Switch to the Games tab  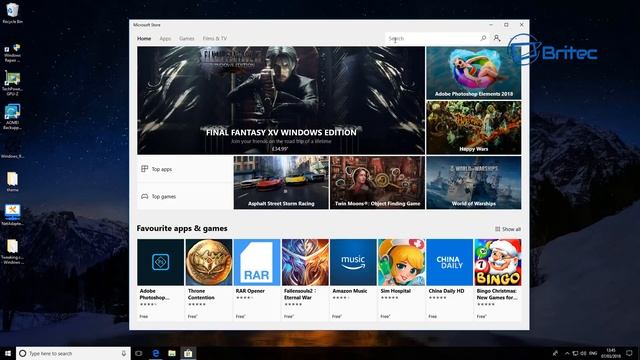coord(187,38)
